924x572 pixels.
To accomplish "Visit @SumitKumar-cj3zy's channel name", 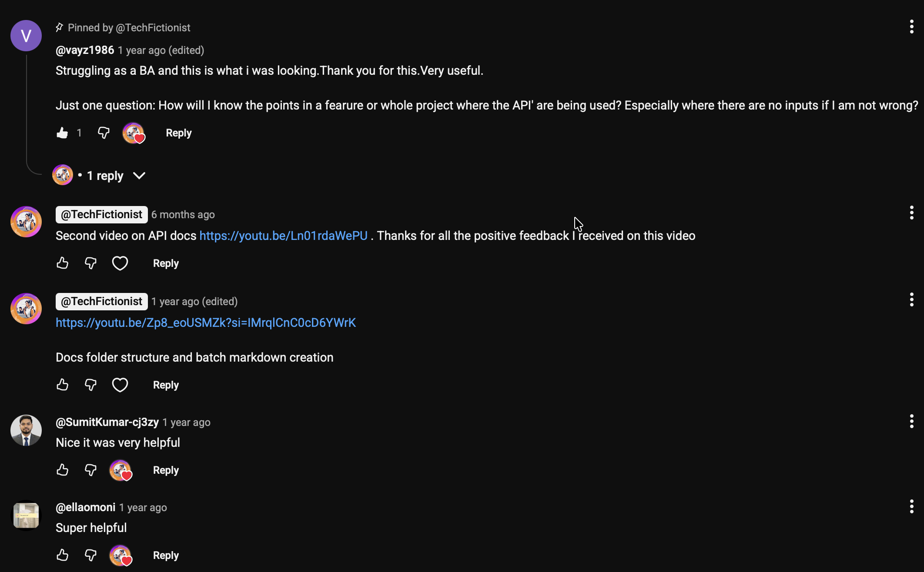I will 107,422.
